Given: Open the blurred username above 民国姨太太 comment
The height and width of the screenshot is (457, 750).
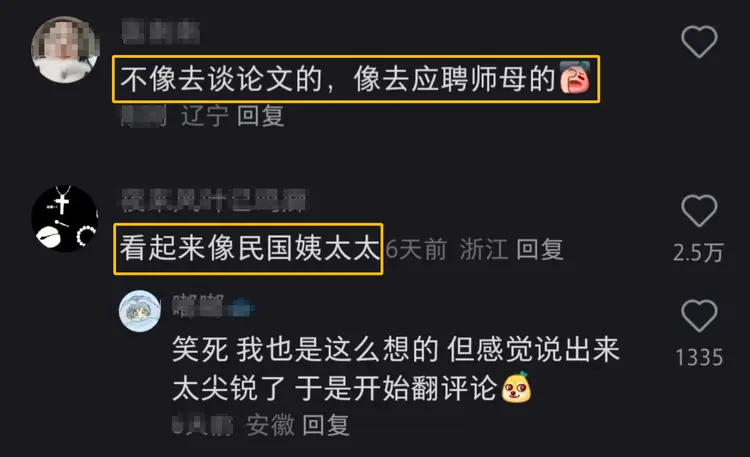Looking at the screenshot, I should [x=213, y=200].
